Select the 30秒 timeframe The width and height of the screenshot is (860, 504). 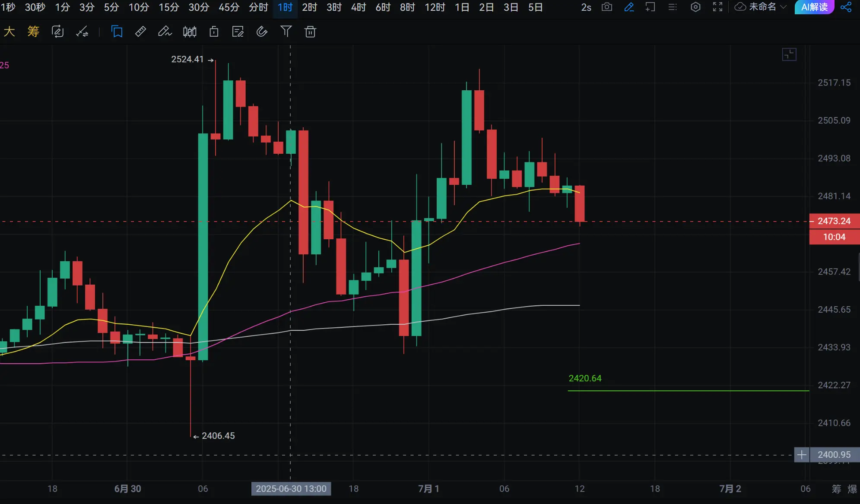[x=35, y=7]
